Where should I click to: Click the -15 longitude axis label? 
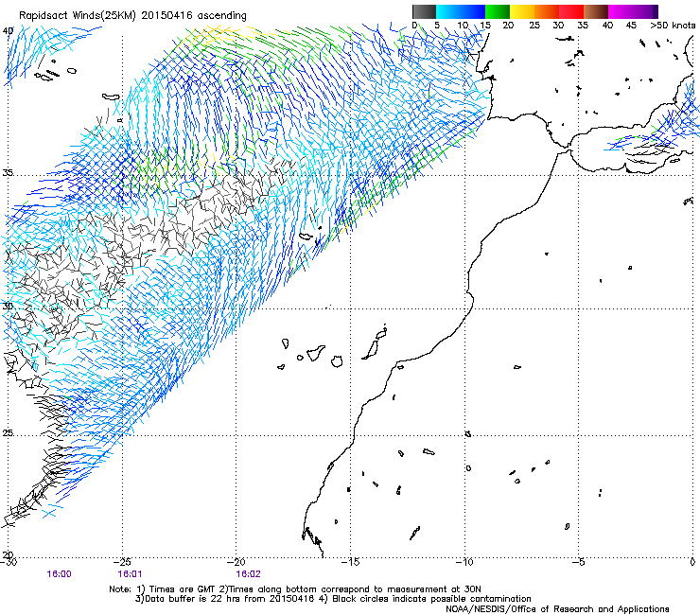[x=350, y=562]
